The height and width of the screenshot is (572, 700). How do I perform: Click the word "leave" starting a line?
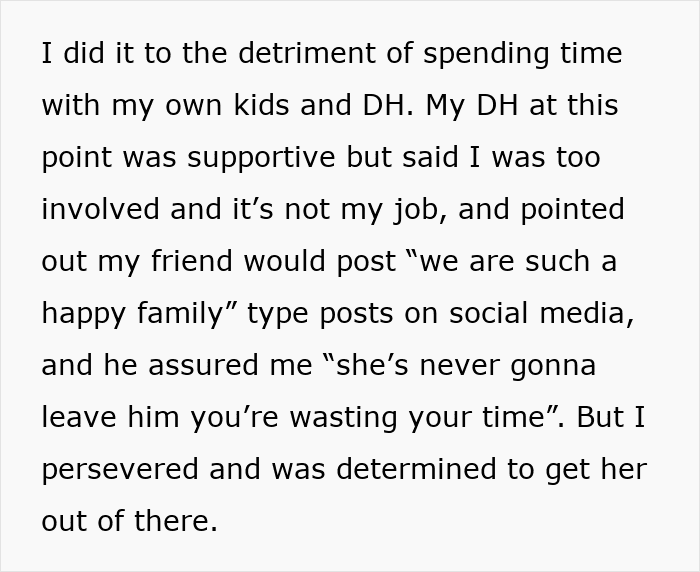point(79,417)
